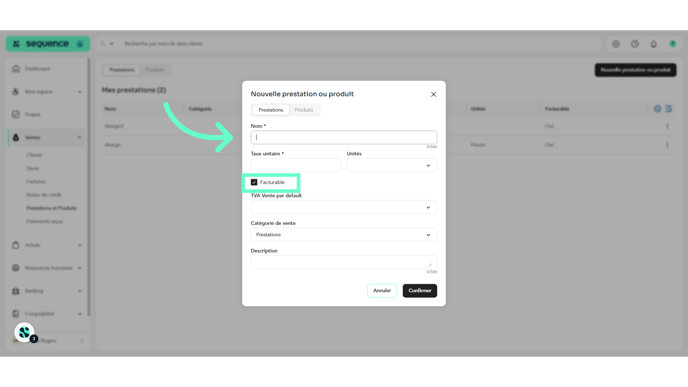Screen dimensions: 688x387
Task: Open the Dashboard home icon
Action: (x=16, y=69)
